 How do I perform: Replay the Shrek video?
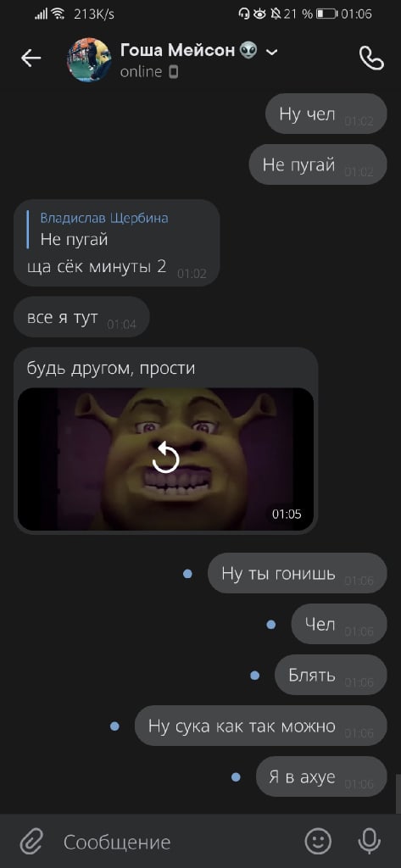165,459
